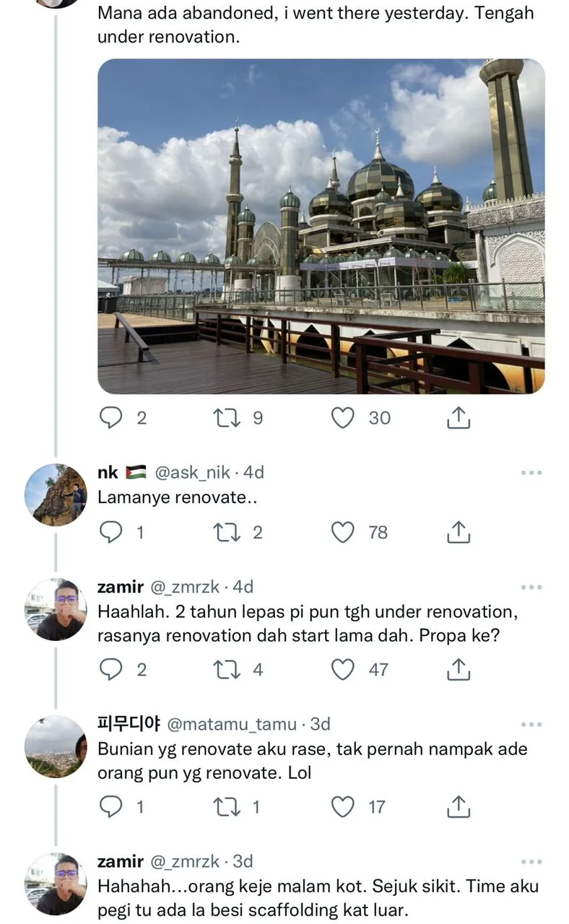Like the "Bunian yg renovate" tweet

(343, 806)
